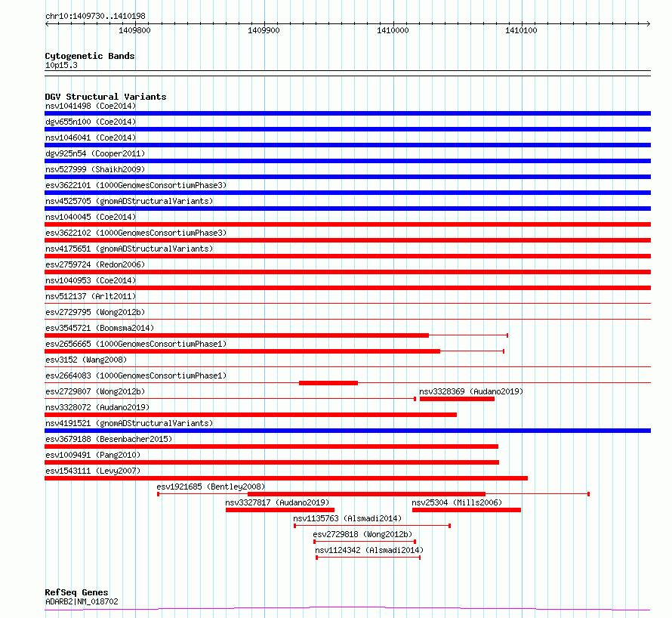Click nsv512137 (Arlt2011) label
The width and height of the screenshot is (672, 618).
click(91, 296)
